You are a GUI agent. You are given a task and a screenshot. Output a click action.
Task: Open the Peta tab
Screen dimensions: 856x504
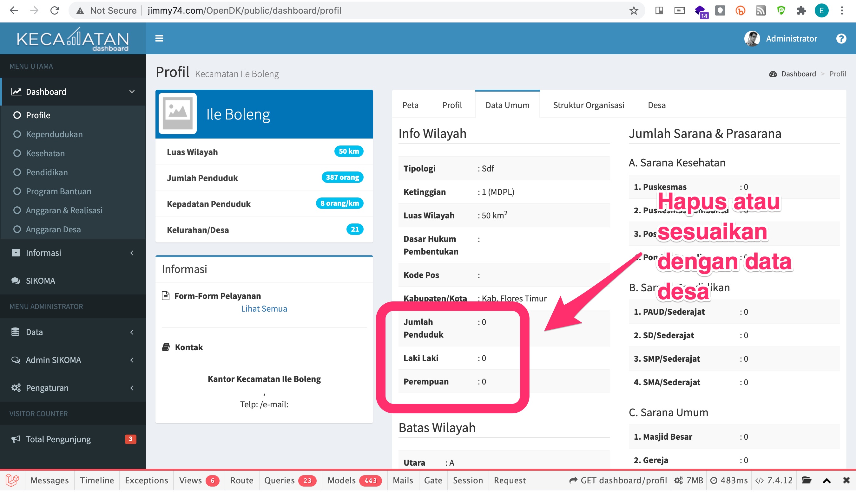point(410,105)
